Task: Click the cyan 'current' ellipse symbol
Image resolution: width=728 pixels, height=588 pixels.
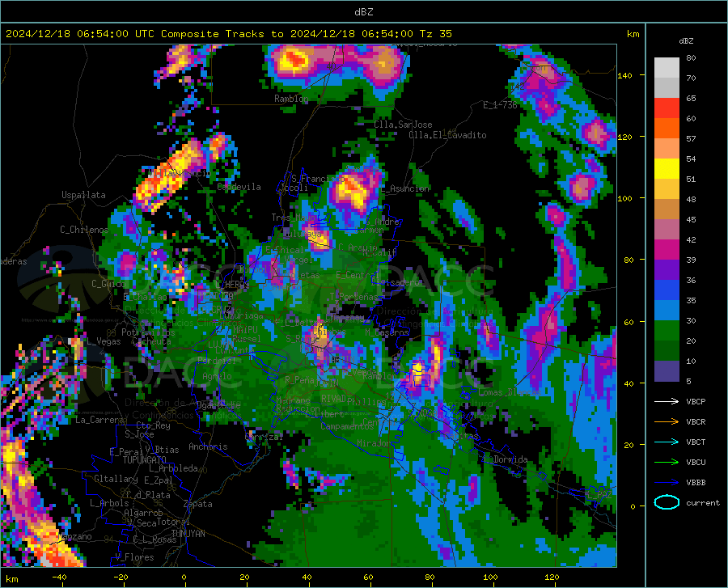Action: (667, 502)
